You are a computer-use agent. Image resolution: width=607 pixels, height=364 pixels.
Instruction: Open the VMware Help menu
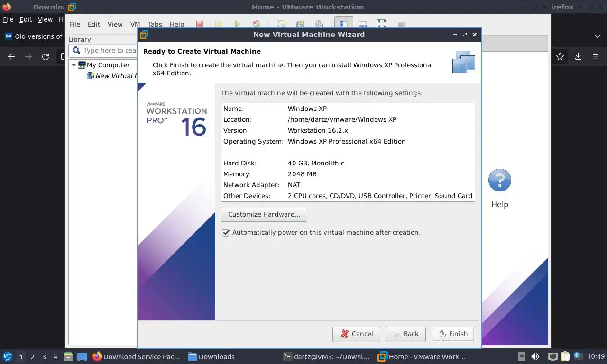pos(177,24)
